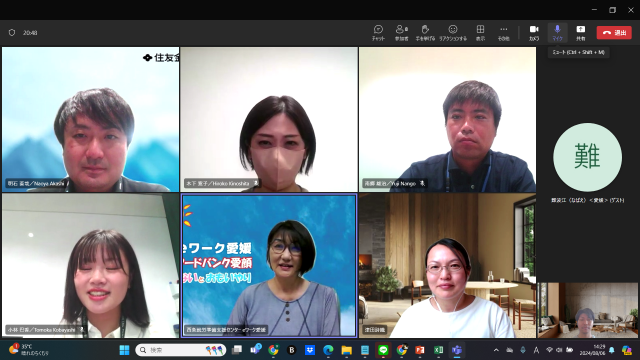Open the Microsoft Edge taskbar icon
Screen dimensions: 640x360
[x=328, y=350]
